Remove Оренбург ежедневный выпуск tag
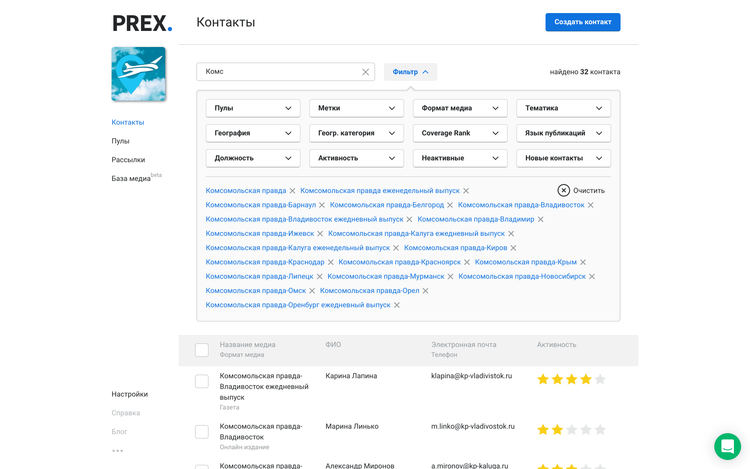750x469 pixels. tap(397, 305)
